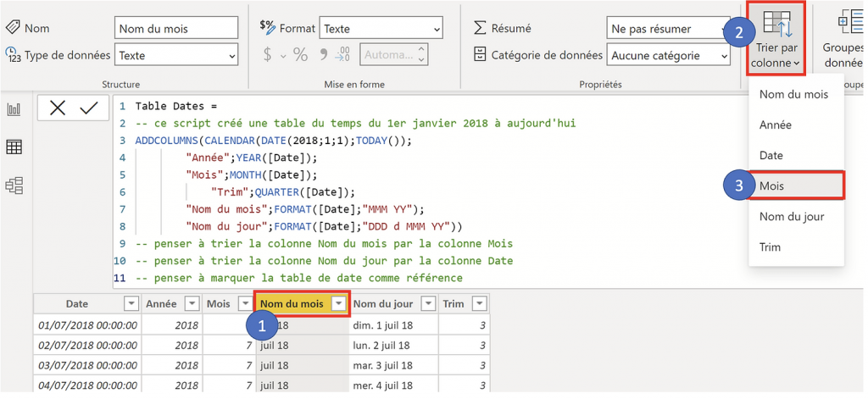
Task: Choose Nom du jour in sort menu
Action: tap(796, 216)
